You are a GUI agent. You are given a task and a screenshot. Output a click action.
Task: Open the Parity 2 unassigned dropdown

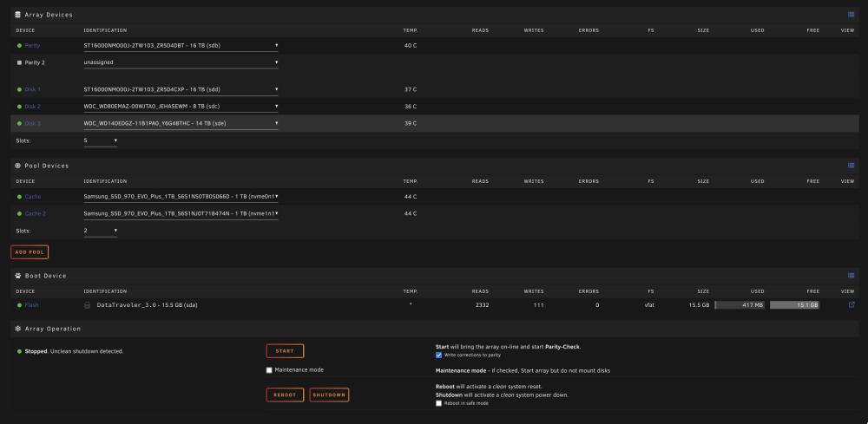pos(181,62)
